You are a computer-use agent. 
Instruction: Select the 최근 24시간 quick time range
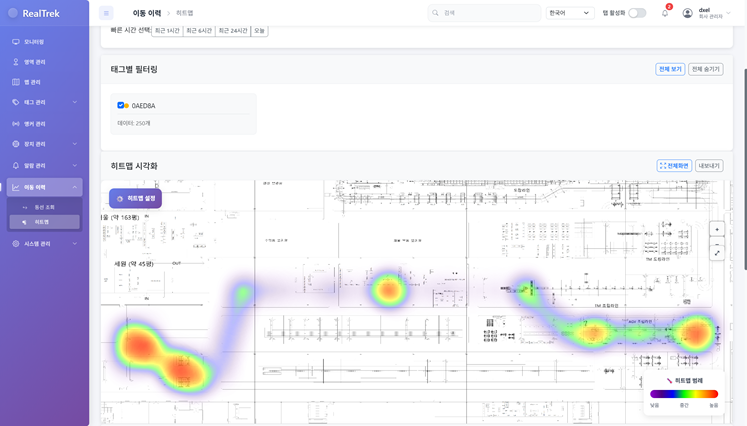click(x=232, y=31)
